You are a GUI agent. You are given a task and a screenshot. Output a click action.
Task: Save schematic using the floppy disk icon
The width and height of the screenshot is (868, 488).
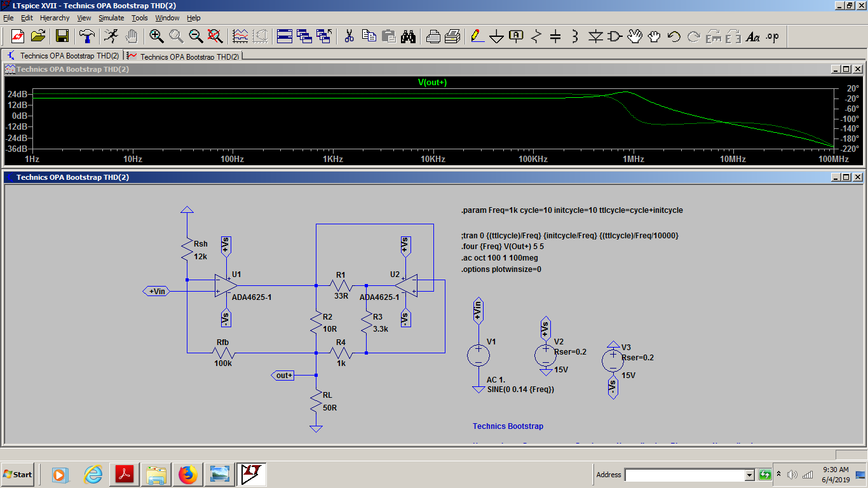click(x=62, y=36)
